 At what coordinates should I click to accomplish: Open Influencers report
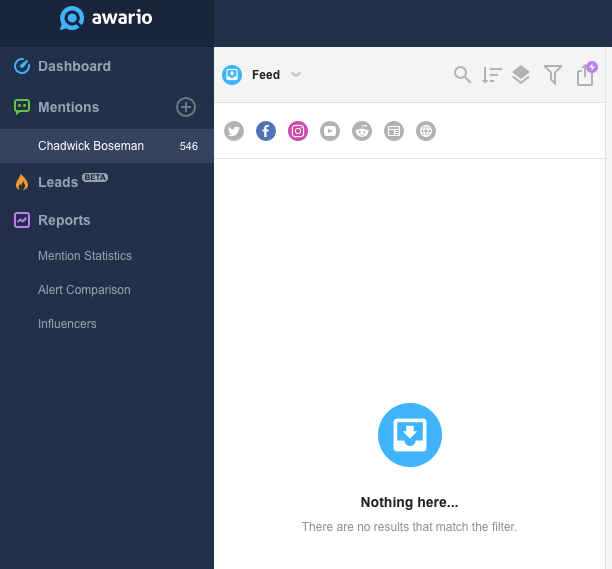[67, 324]
